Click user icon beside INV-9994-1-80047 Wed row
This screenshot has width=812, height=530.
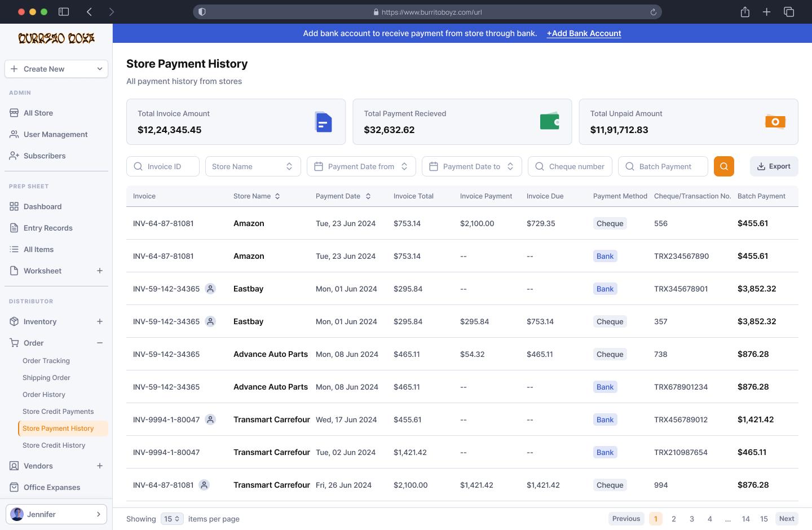coord(210,419)
